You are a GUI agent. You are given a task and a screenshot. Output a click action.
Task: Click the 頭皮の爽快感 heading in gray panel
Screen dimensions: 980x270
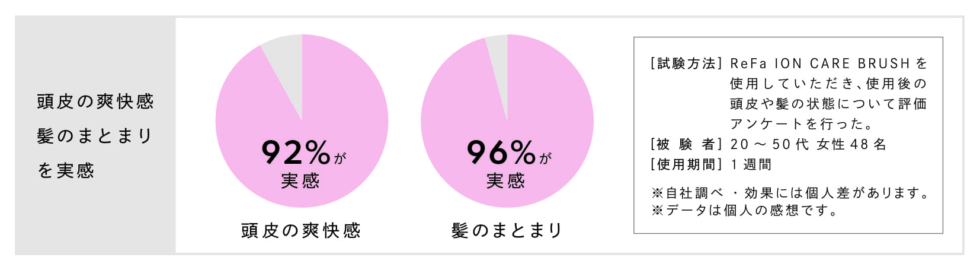(95, 101)
